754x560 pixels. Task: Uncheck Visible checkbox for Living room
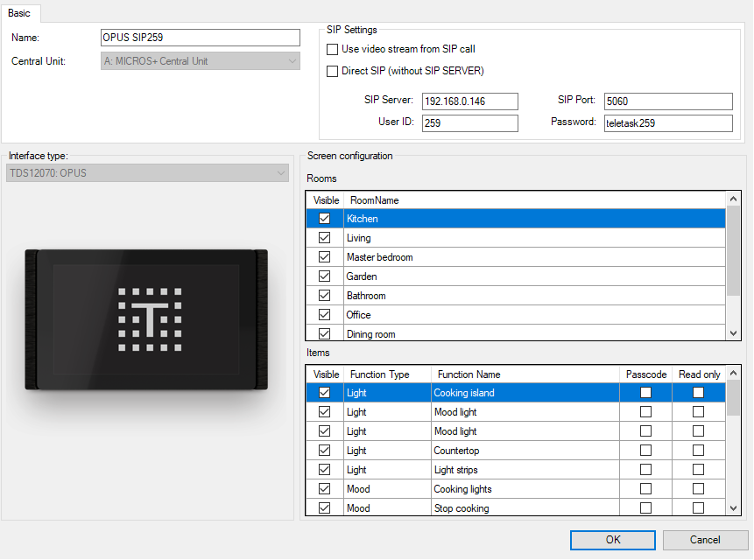325,238
